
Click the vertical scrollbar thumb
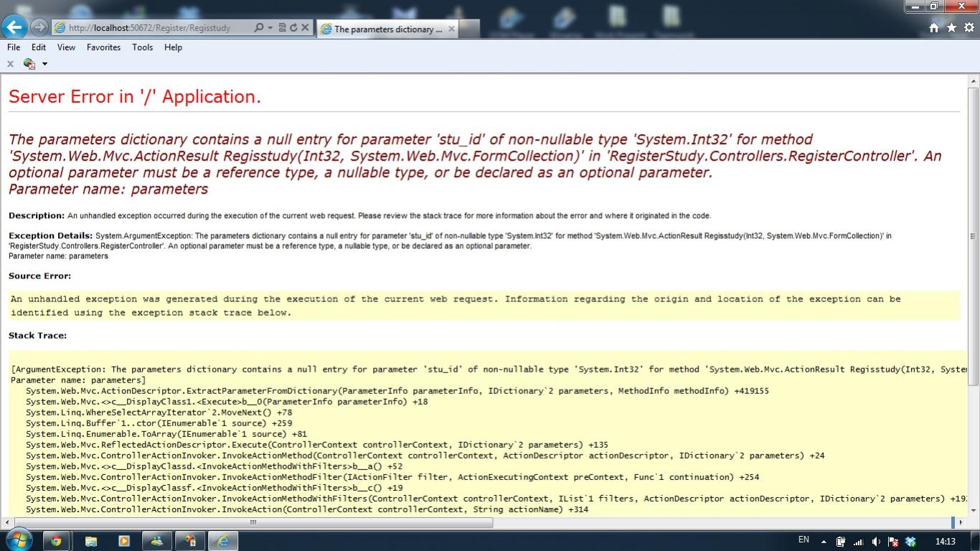tap(973, 237)
